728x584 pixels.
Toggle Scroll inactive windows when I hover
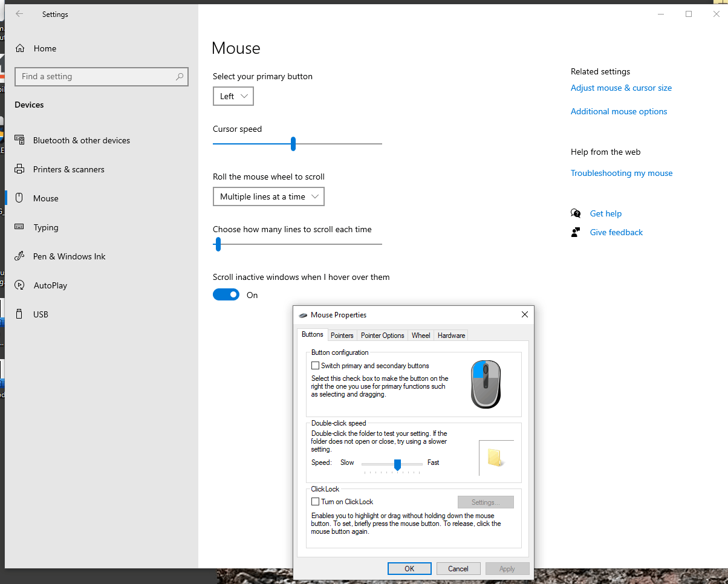[226, 294]
